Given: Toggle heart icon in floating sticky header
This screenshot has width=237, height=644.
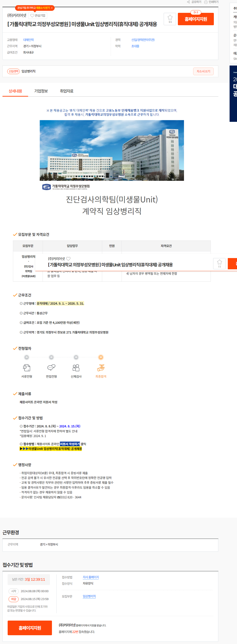Looking at the screenshot, I should pyautogui.click(x=68, y=259).
